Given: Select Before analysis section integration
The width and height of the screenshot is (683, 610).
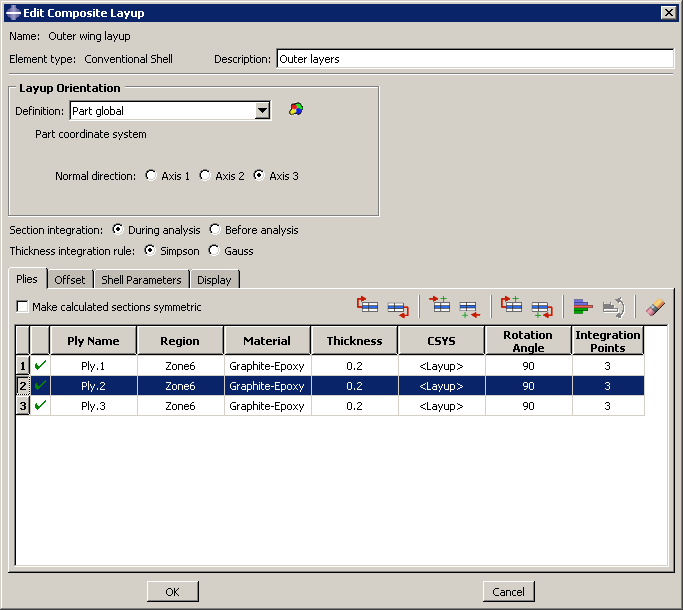Looking at the screenshot, I should click(215, 230).
